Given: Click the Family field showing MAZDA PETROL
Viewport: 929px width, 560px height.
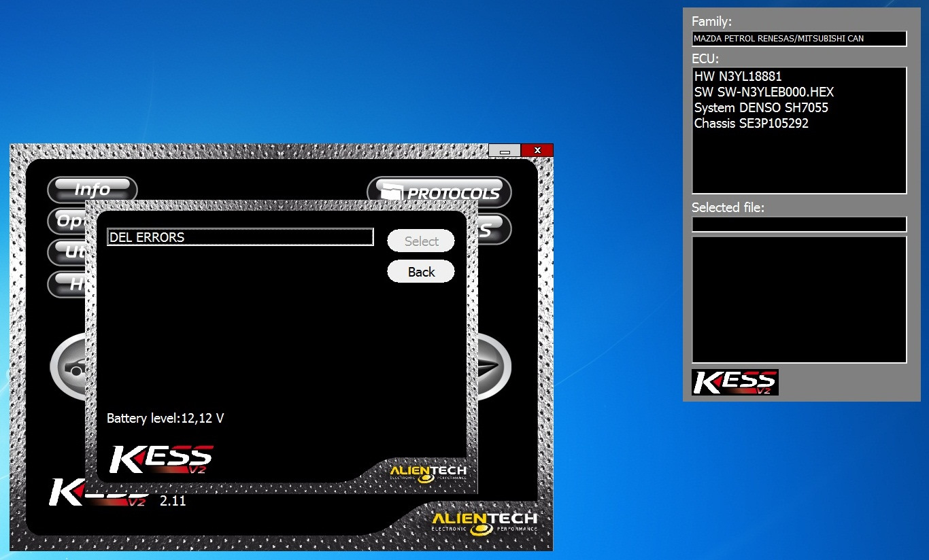Looking at the screenshot, I should pos(799,39).
